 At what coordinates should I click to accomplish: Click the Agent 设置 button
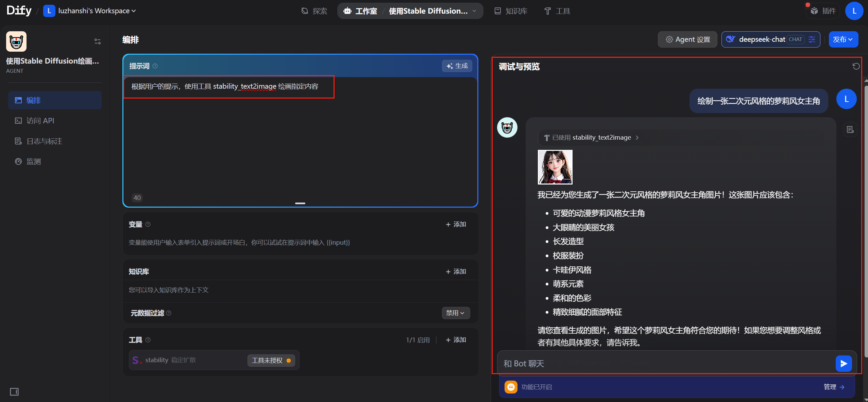point(687,39)
